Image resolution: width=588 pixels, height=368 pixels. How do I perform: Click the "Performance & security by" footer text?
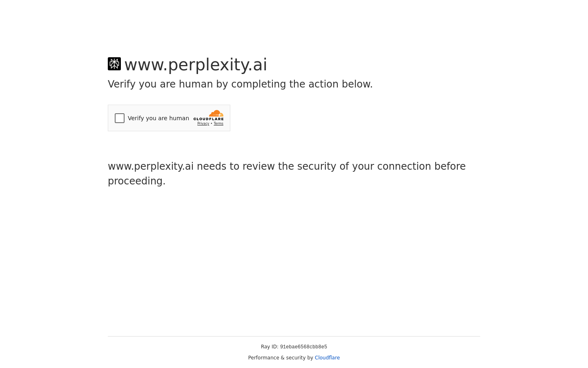pos(281,358)
